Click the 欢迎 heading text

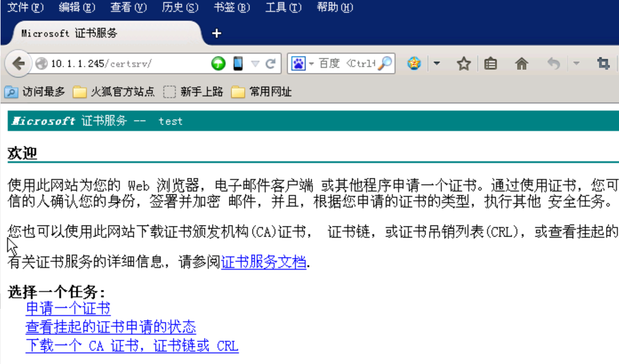click(x=22, y=153)
